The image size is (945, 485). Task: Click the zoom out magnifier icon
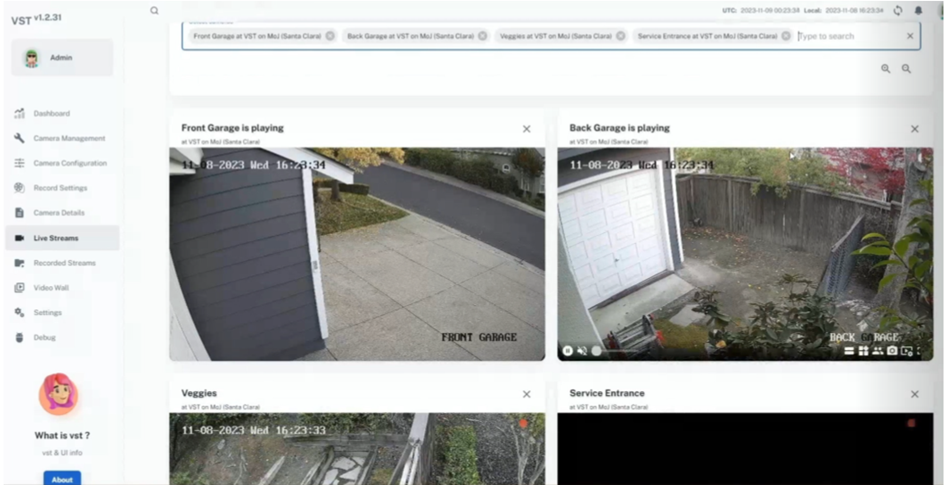[906, 69]
